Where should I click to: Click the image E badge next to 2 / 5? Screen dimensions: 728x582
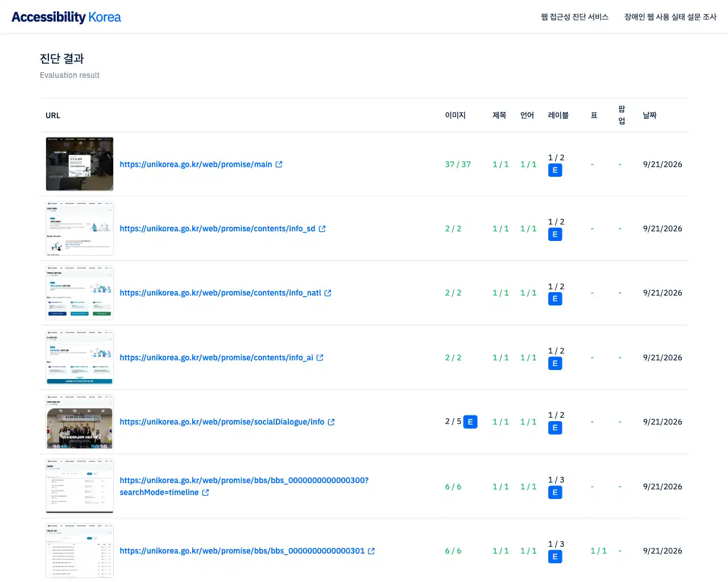[x=470, y=422]
